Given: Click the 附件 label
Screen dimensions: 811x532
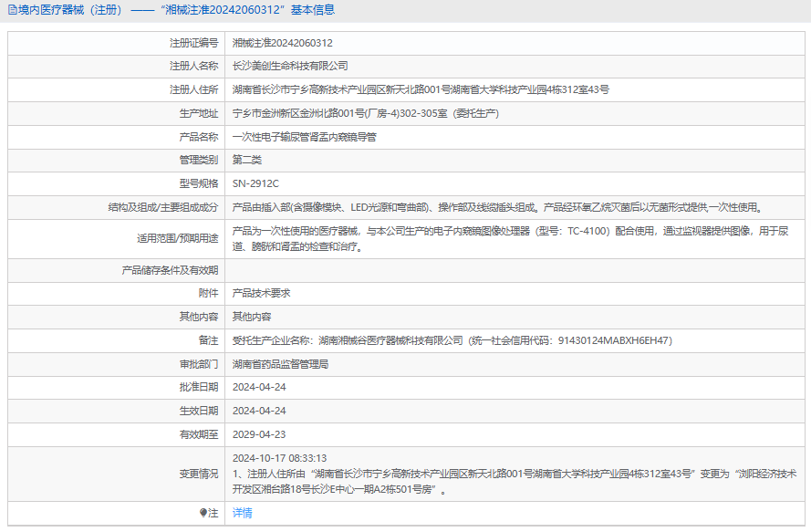Looking at the screenshot, I should point(208,293).
